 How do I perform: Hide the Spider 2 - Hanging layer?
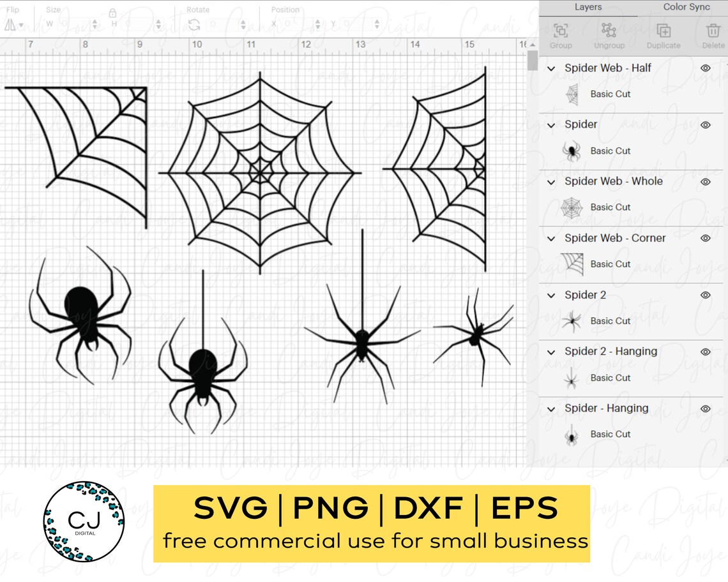click(705, 352)
